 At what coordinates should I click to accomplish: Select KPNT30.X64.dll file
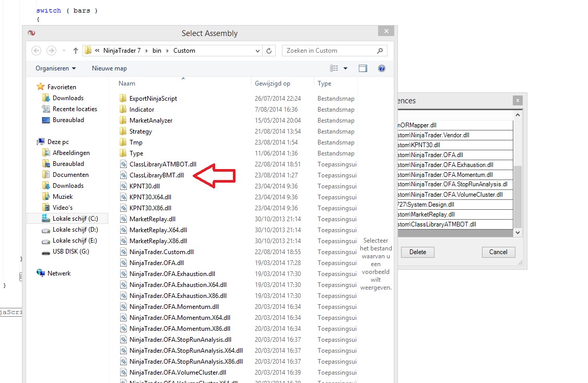coord(150,197)
